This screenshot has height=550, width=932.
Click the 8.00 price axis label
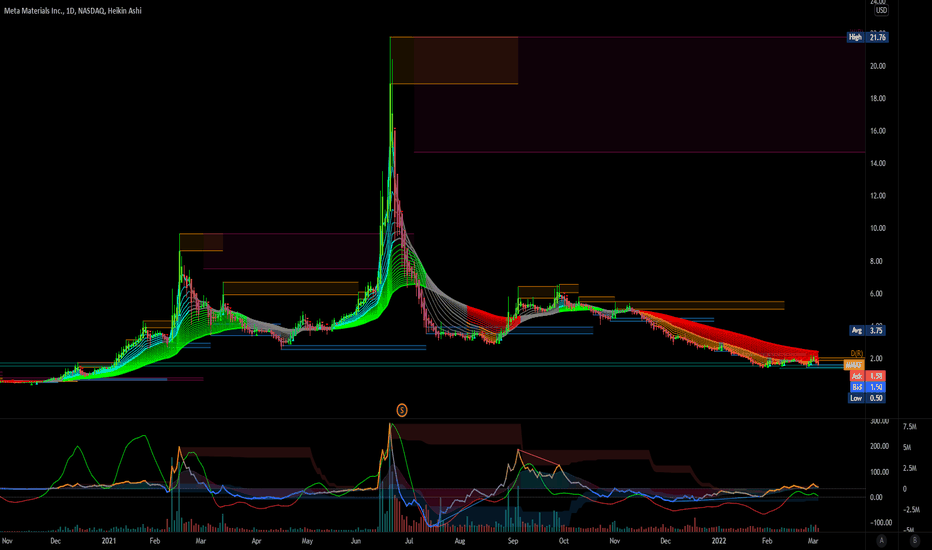pos(876,261)
